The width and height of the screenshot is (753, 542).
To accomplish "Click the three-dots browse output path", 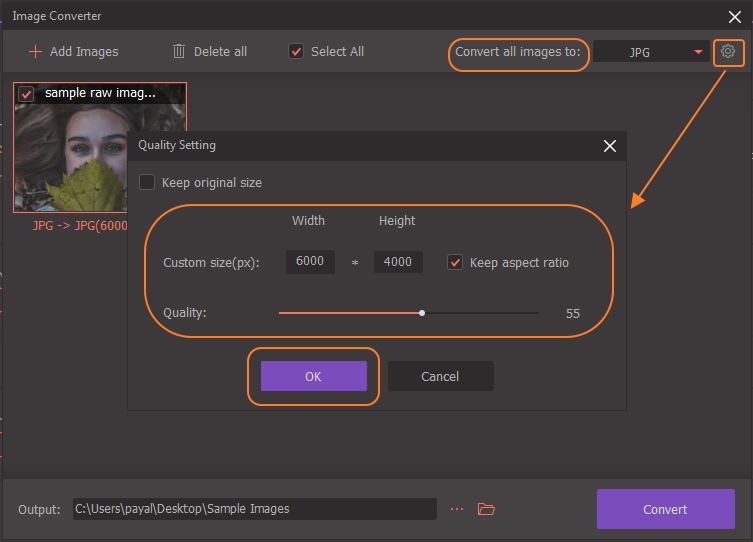I will tap(457, 509).
